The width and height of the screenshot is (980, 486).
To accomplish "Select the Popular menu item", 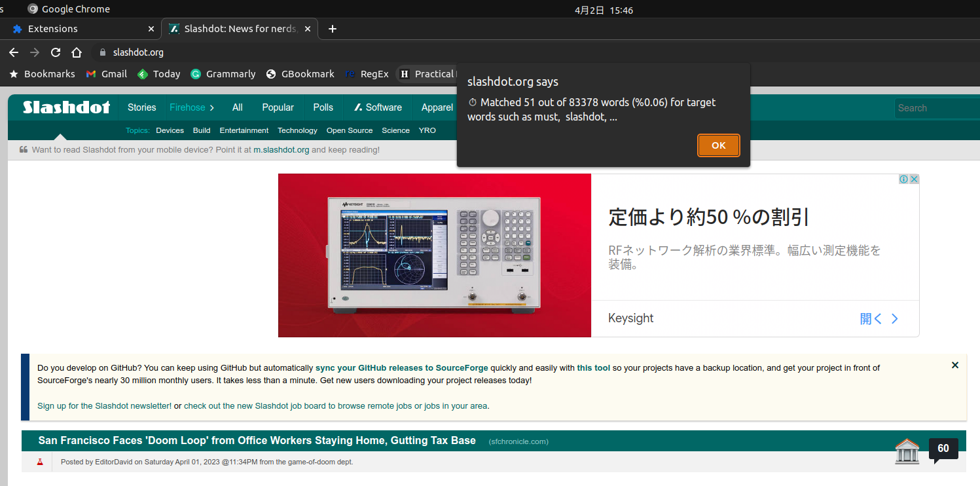I will point(278,107).
